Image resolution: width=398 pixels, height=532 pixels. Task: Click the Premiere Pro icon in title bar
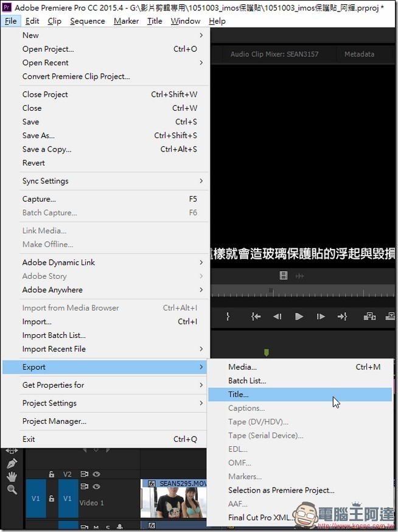[7, 7]
